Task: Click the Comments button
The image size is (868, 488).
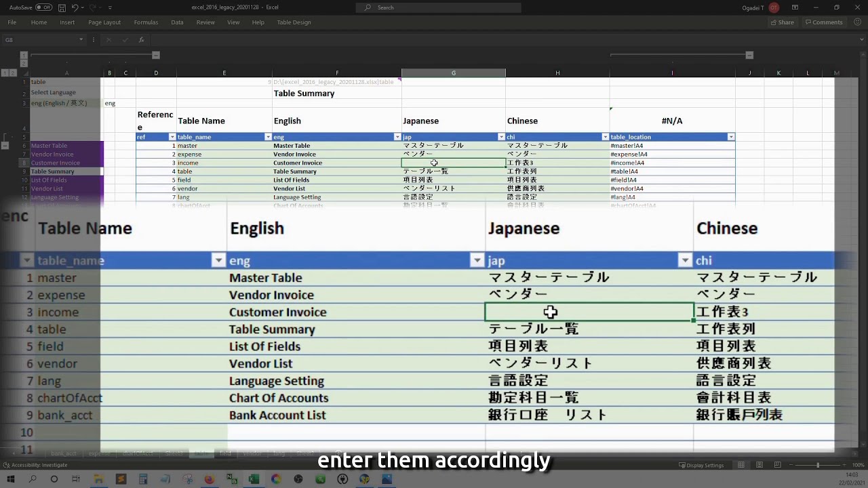Action: (823, 22)
